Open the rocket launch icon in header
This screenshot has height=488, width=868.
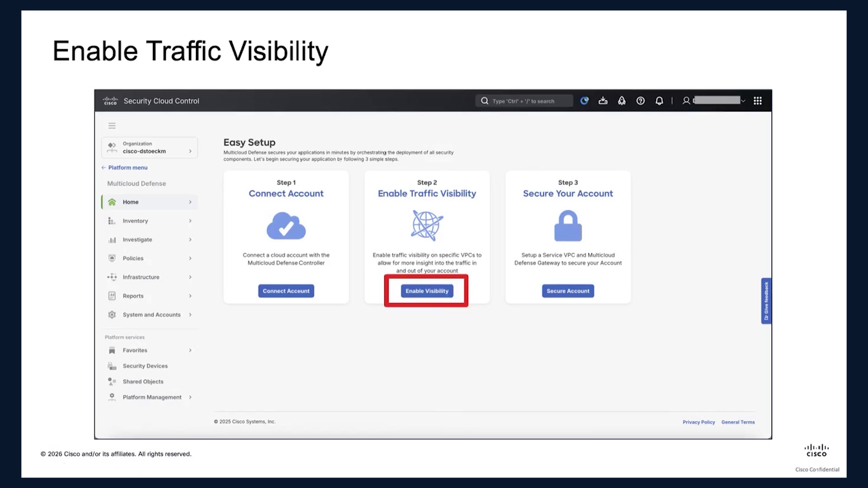pyautogui.click(x=622, y=101)
